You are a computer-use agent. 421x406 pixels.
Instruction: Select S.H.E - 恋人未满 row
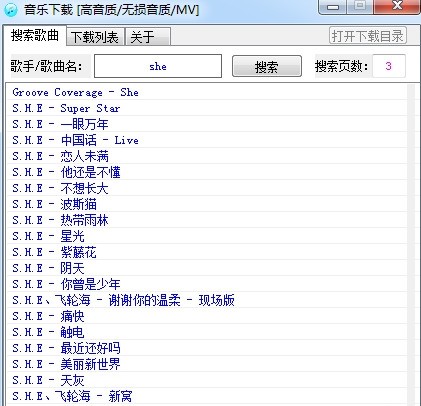point(207,156)
